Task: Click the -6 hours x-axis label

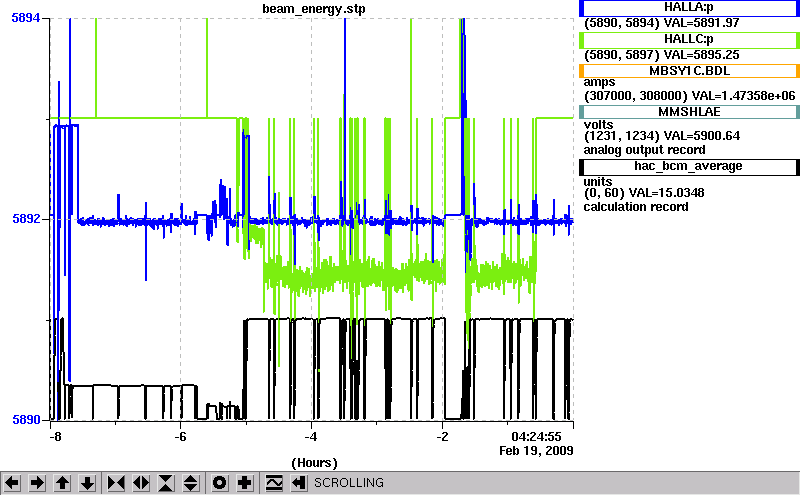Action: (180, 437)
